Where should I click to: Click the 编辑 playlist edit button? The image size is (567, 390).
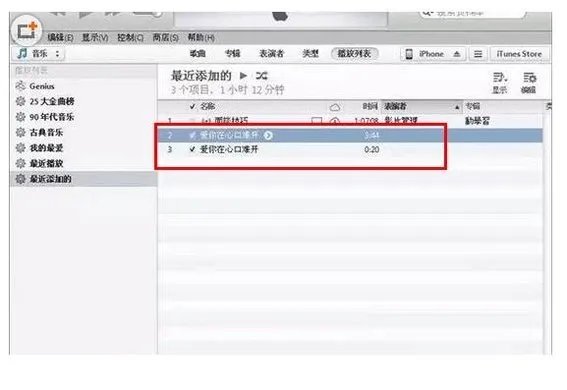click(x=529, y=83)
